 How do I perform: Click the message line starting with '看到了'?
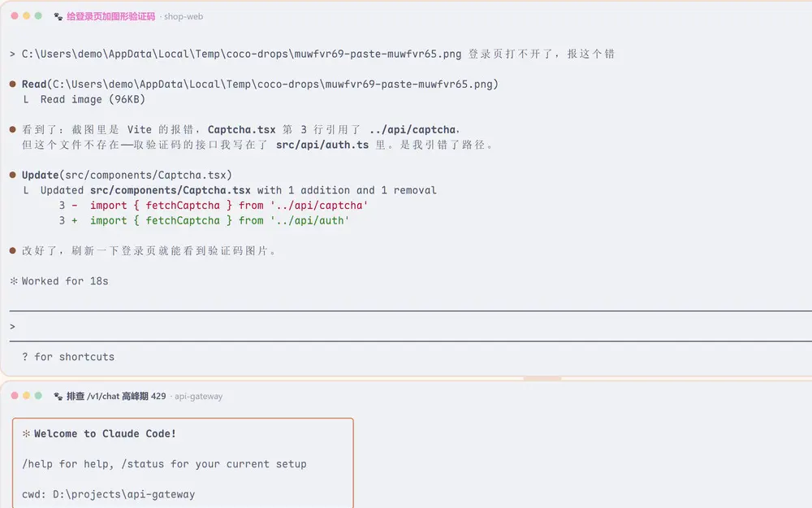point(241,129)
